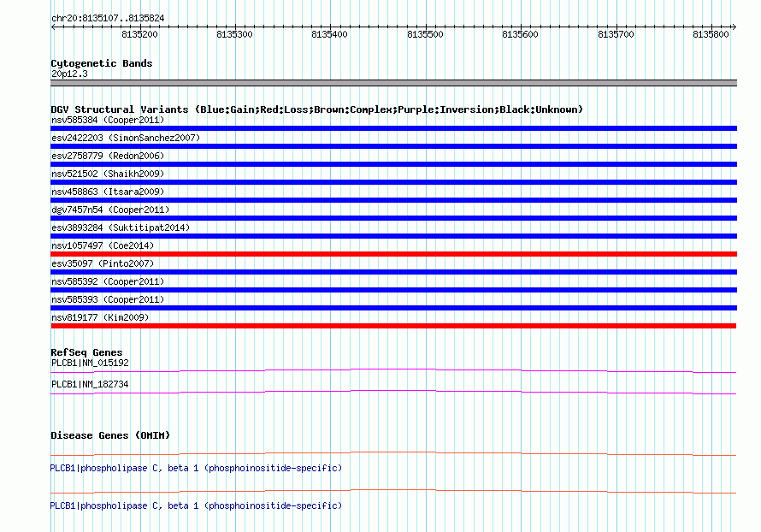Open first PLCB1 phospholipase C OMIM link
The height and width of the screenshot is (532, 761).
[x=196, y=469]
